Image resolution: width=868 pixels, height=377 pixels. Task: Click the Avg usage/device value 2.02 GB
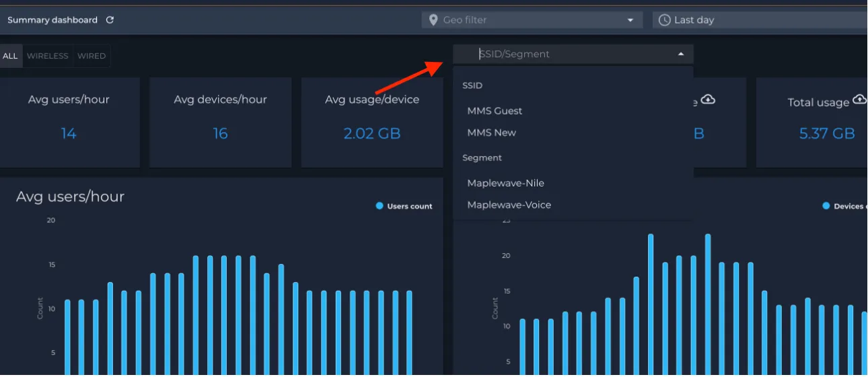(x=372, y=133)
